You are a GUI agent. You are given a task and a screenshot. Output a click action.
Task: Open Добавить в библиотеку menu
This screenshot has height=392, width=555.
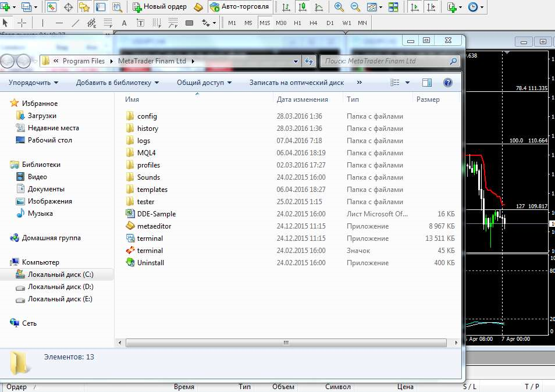tap(118, 83)
